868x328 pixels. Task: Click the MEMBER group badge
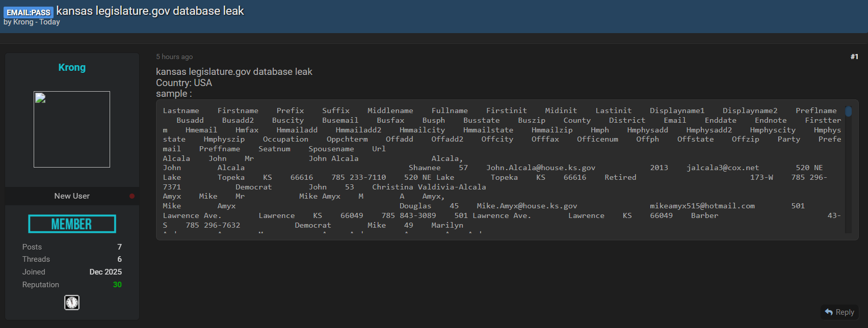pos(72,224)
